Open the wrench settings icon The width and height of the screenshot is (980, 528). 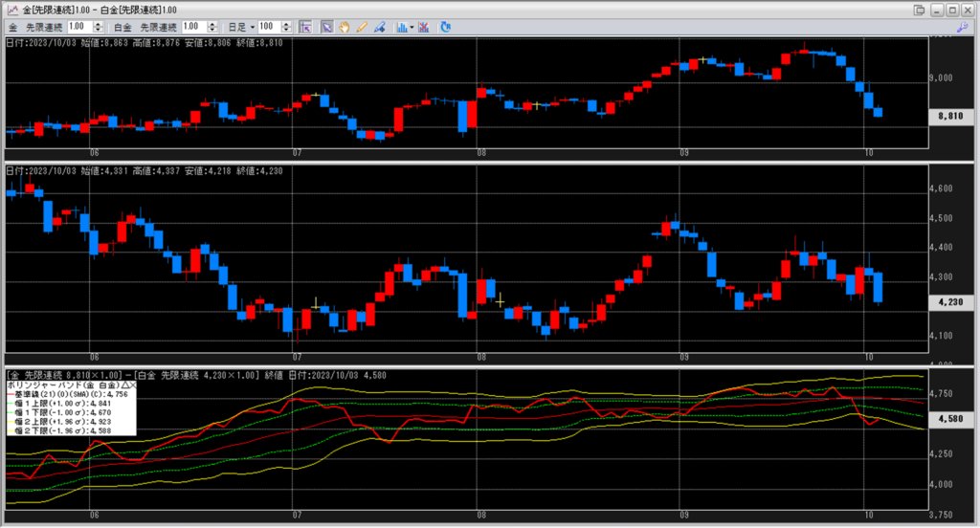point(962,27)
